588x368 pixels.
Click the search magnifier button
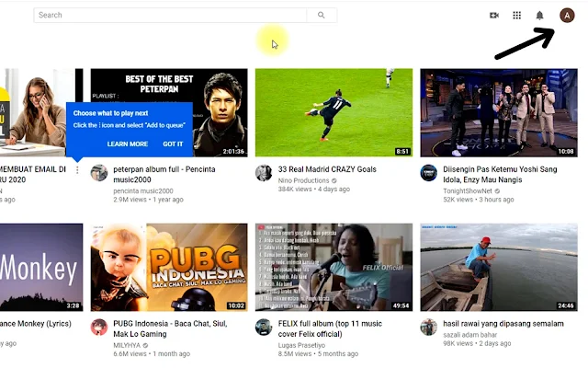click(322, 15)
